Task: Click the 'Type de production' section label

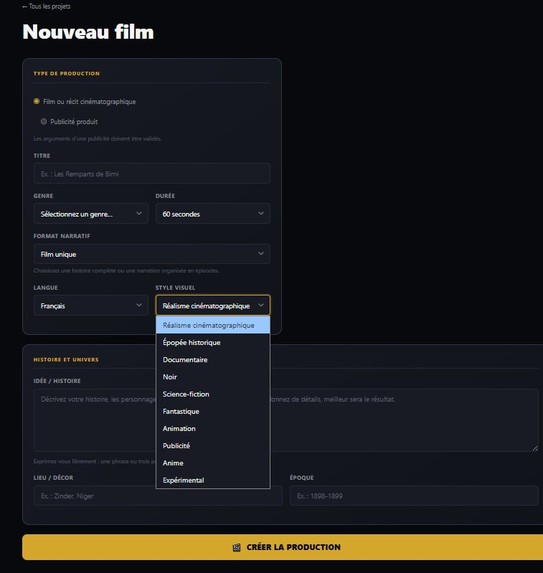Action: click(x=67, y=73)
